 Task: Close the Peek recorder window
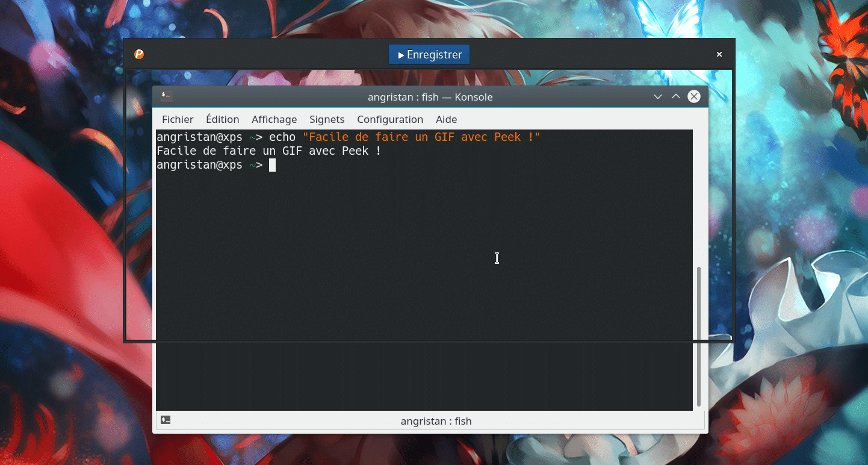[x=719, y=54]
